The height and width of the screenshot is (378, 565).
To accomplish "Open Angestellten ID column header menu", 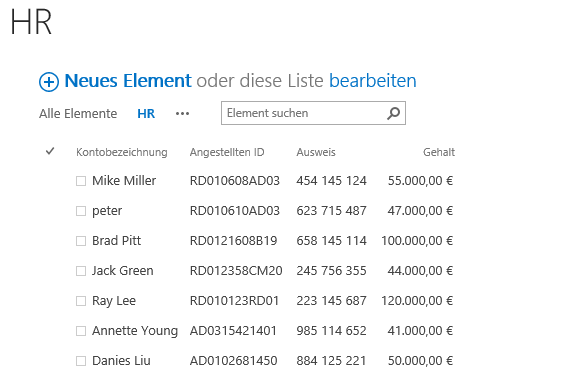I will coord(227,152).
